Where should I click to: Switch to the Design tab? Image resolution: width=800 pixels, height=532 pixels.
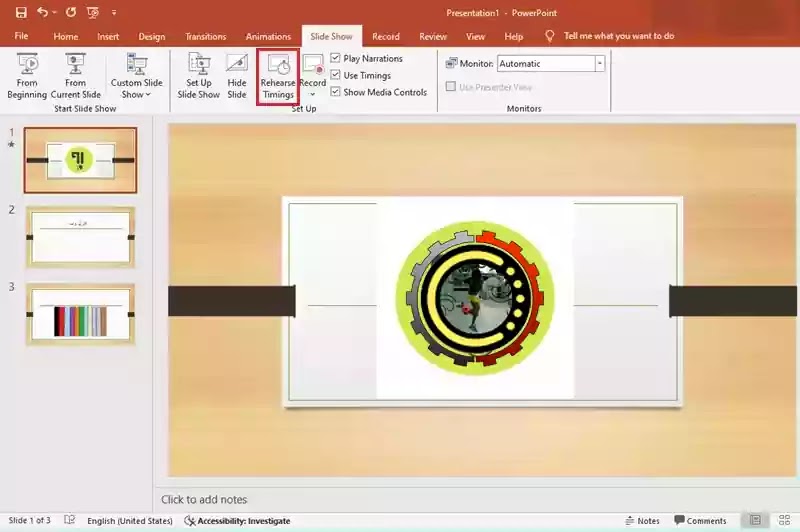(x=152, y=36)
